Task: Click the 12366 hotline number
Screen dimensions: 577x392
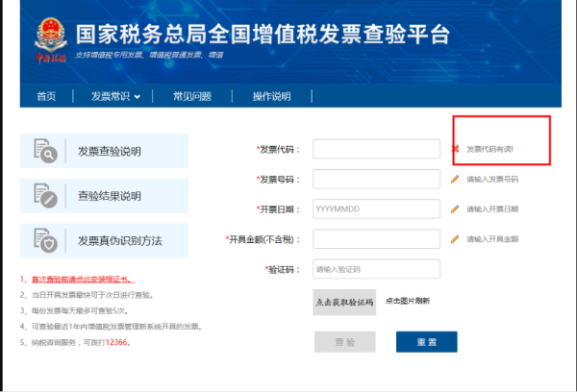Action: 116,342
